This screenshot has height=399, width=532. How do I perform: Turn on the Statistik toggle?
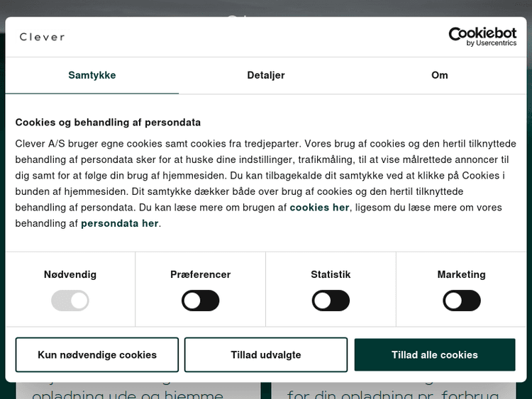coord(331,300)
